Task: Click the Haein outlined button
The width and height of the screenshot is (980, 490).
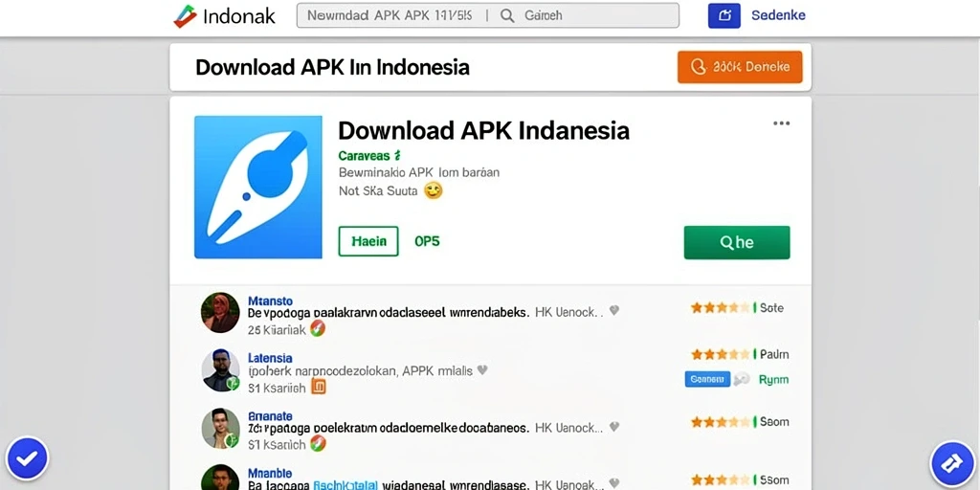Action: point(368,241)
